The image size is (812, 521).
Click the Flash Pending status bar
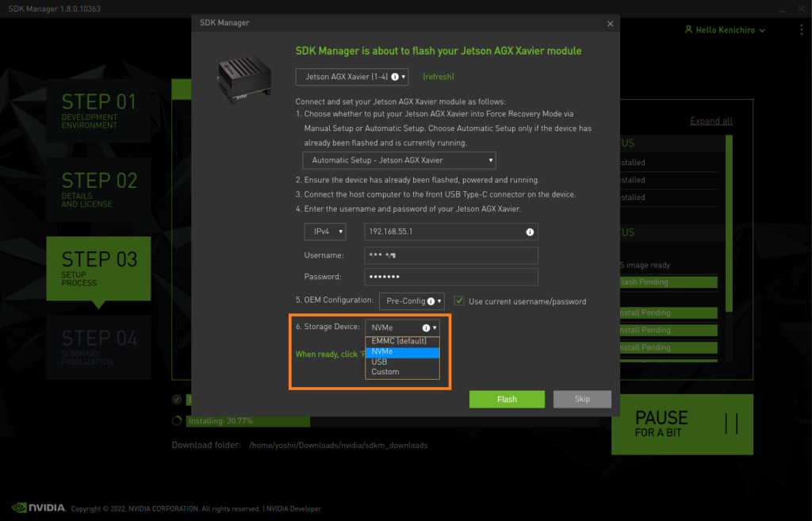point(668,282)
